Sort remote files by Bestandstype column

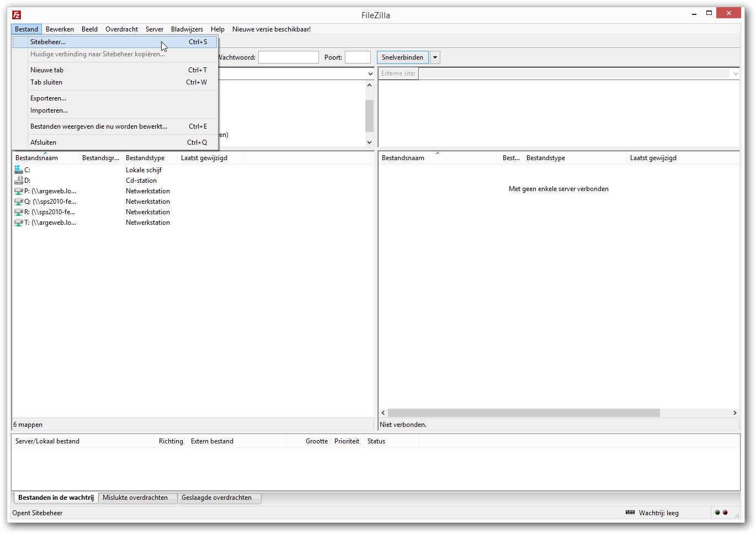[574, 158]
